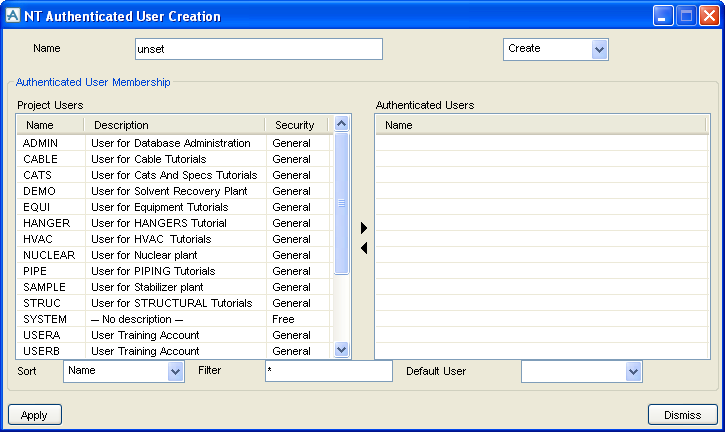This screenshot has width=725, height=432.
Task: Click 'User for Database Administration' description
Action: pyautogui.click(x=171, y=143)
